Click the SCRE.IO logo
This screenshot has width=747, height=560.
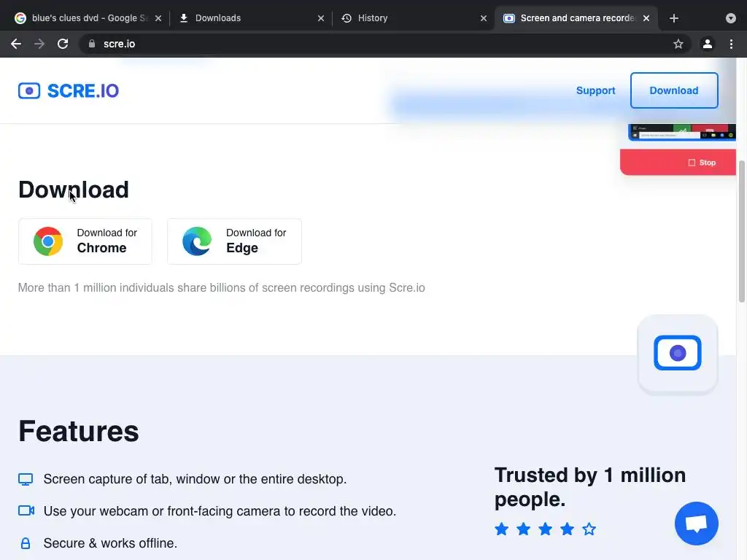[69, 90]
